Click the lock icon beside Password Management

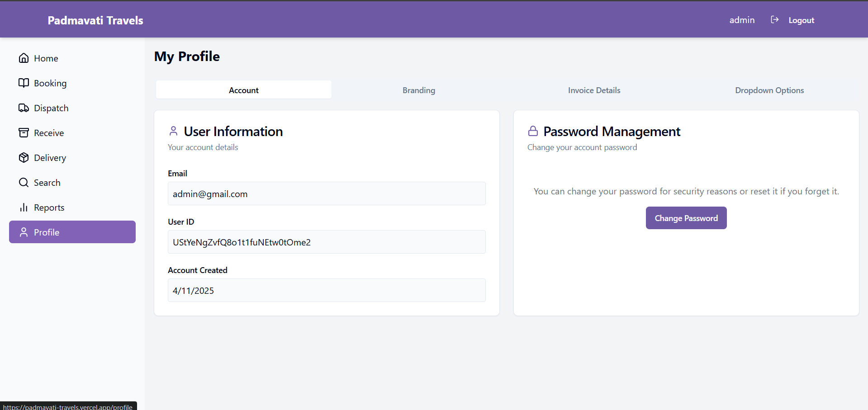(x=533, y=131)
